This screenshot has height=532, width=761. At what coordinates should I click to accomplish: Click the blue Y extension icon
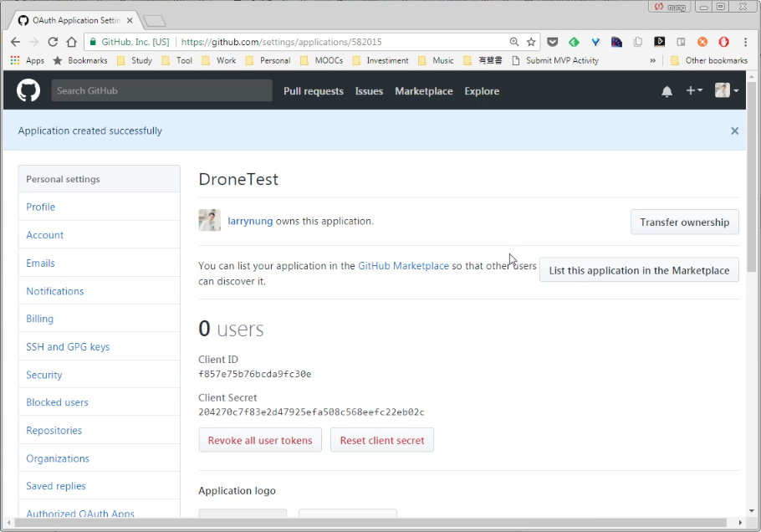coord(595,42)
